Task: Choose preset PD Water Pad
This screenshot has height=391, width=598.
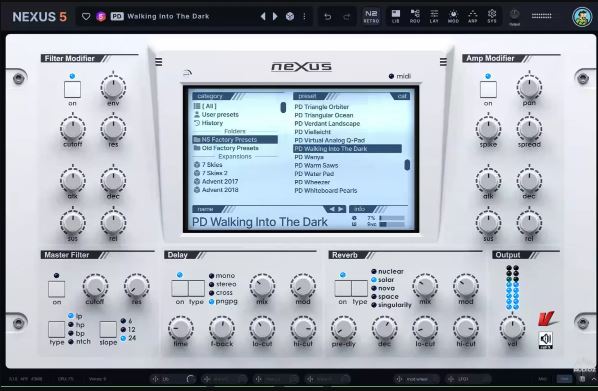Action: 314,174
